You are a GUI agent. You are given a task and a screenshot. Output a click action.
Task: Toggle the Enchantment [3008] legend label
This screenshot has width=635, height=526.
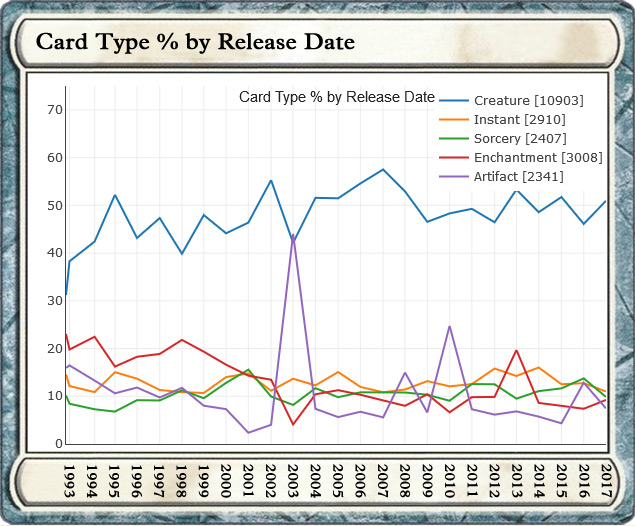pyautogui.click(x=537, y=158)
